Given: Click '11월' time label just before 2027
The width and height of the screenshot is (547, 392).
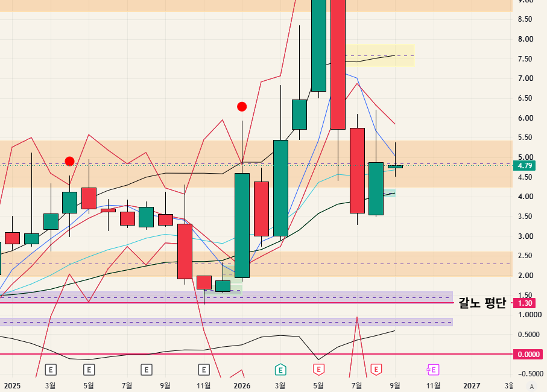Looking at the screenshot, I should click(x=433, y=386).
